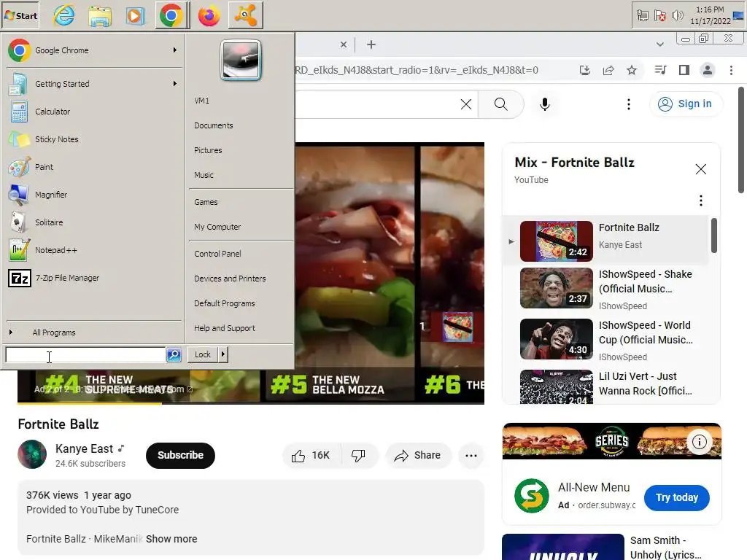Open Control Panel
747x560 pixels.
pyautogui.click(x=241, y=254)
